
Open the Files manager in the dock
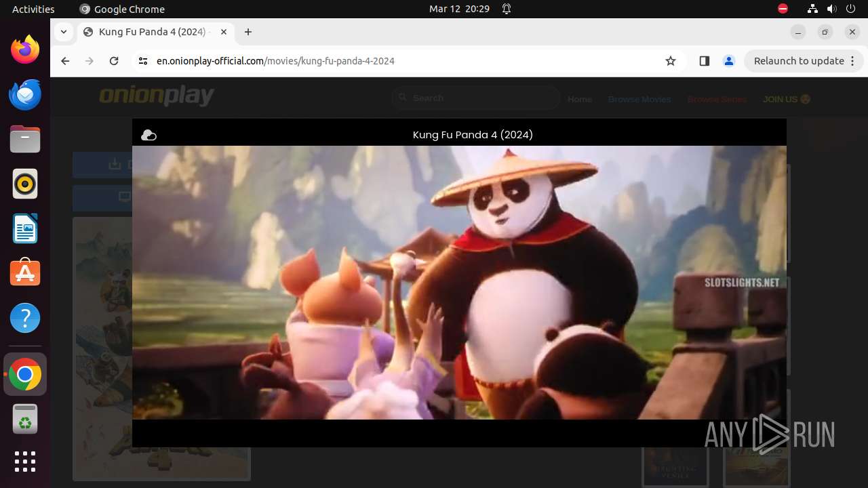coord(25,139)
